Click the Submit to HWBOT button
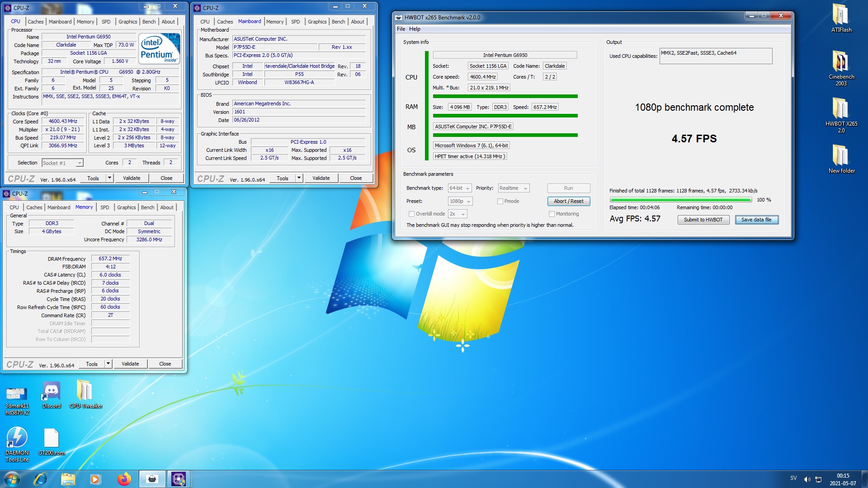The width and height of the screenshot is (868, 488). click(703, 220)
